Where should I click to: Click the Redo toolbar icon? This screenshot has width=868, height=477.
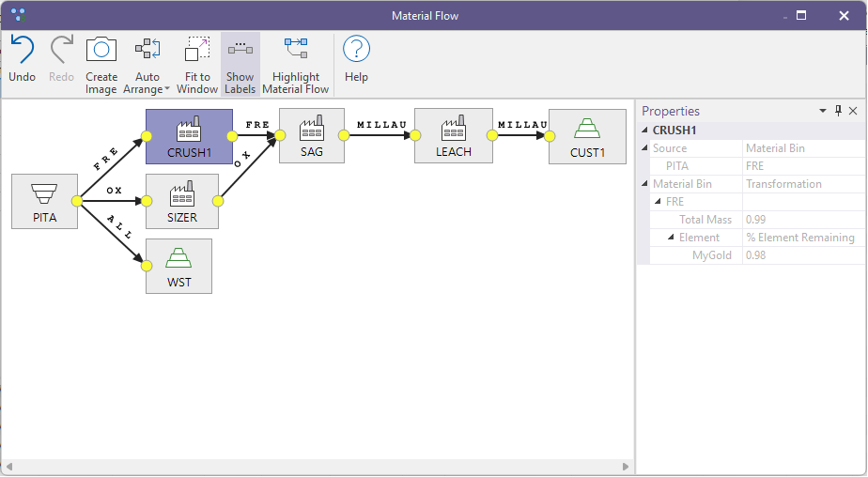click(61, 50)
